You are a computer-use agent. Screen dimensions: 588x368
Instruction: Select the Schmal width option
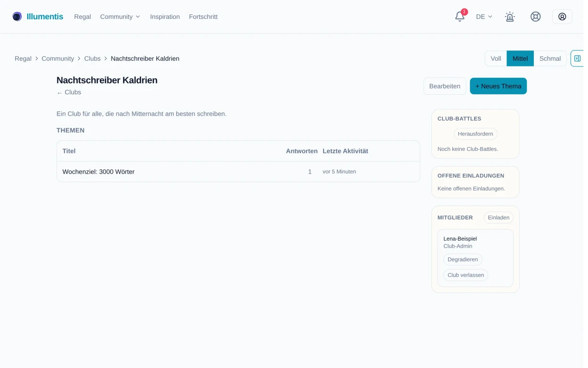tap(550, 59)
